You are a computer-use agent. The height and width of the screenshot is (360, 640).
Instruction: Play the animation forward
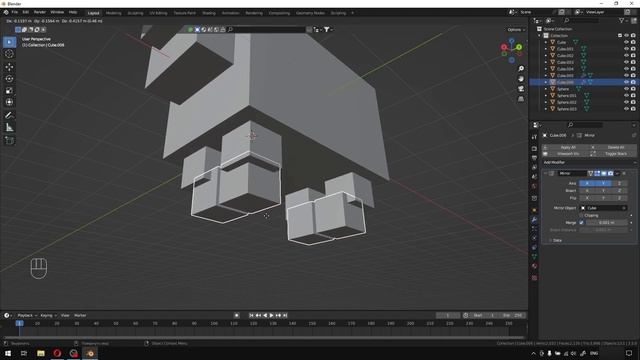[271, 315]
